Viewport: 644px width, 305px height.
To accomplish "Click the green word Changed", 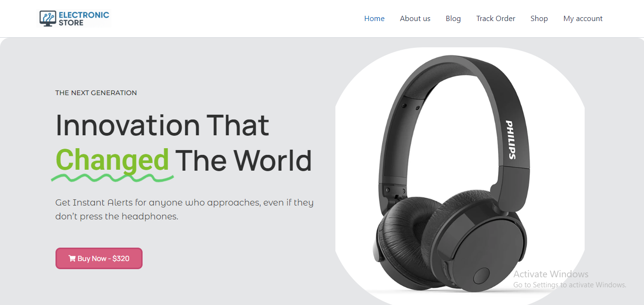I will tap(112, 159).
